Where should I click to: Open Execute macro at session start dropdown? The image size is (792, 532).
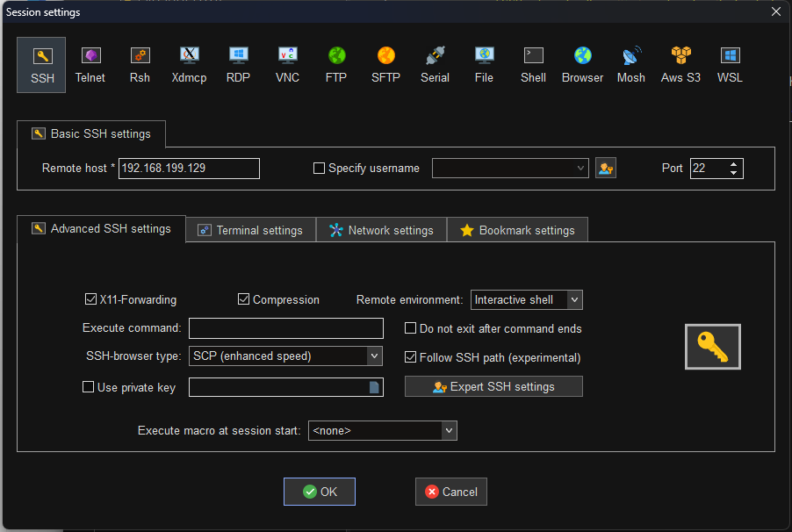pos(382,431)
